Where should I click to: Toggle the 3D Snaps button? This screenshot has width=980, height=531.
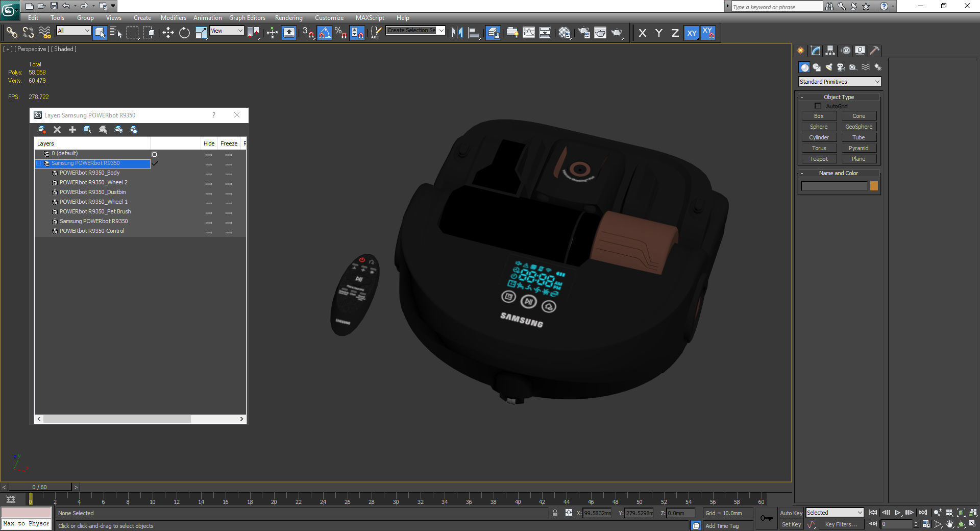[x=308, y=33]
